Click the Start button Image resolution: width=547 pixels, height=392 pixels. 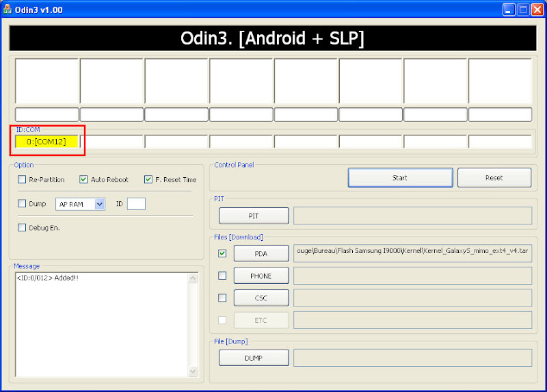coord(401,178)
